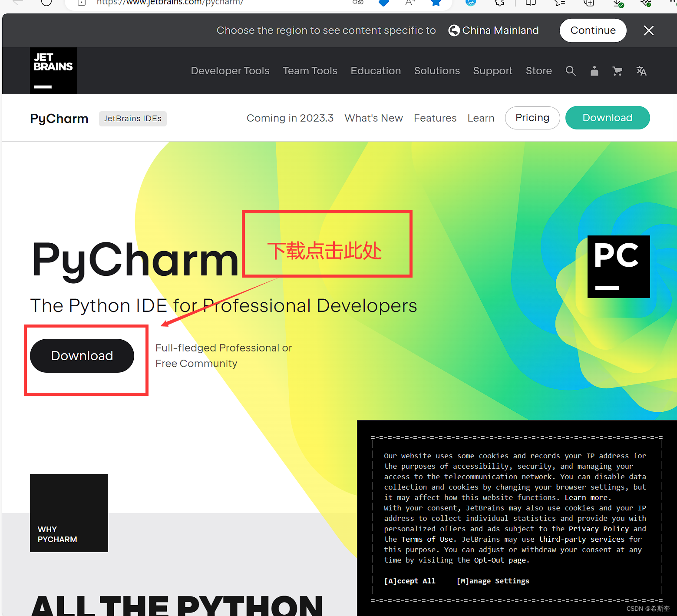Open Store menu
Image resolution: width=677 pixels, height=616 pixels.
(x=539, y=71)
